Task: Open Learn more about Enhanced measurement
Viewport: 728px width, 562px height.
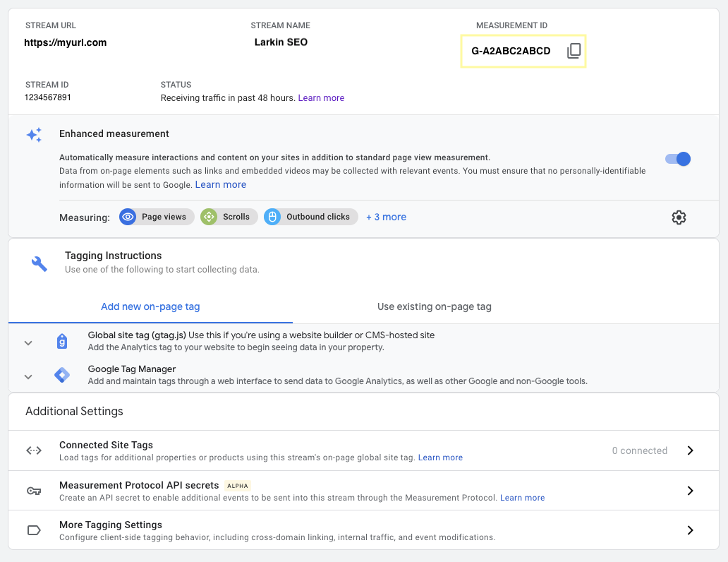Action: click(x=220, y=184)
